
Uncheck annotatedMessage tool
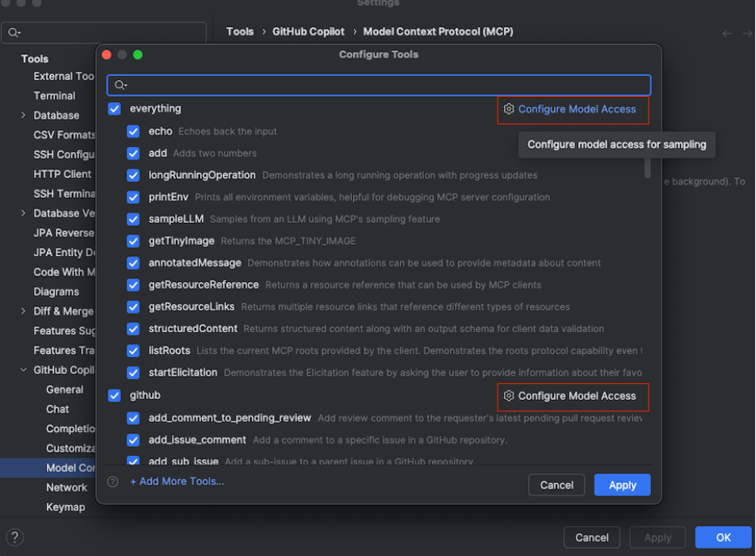pyautogui.click(x=133, y=263)
